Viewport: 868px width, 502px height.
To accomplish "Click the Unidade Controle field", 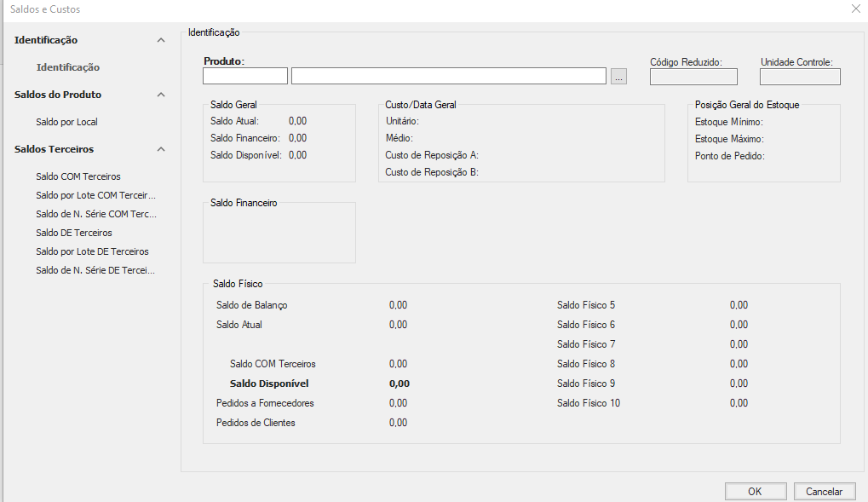I will pos(800,78).
